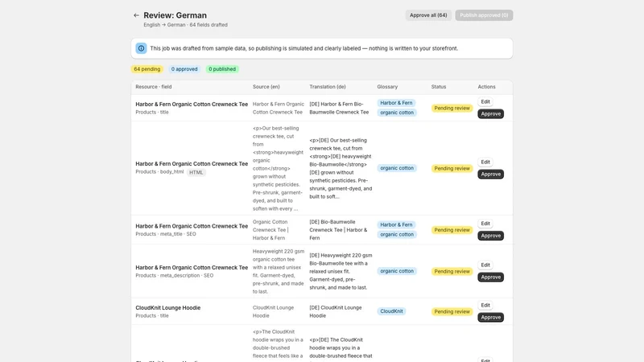
Task: Approve the CloudKnit Lounge Hoodie title
Action: (x=491, y=317)
